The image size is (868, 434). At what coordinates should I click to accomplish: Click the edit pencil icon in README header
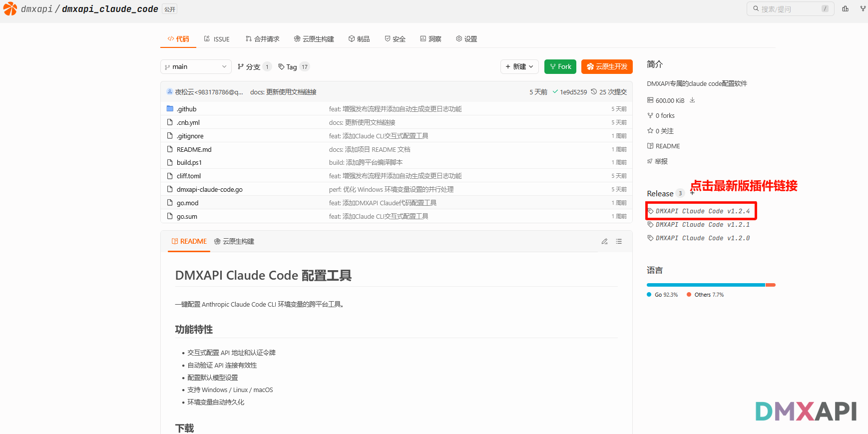pyautogui.click(x=604, y=242)
